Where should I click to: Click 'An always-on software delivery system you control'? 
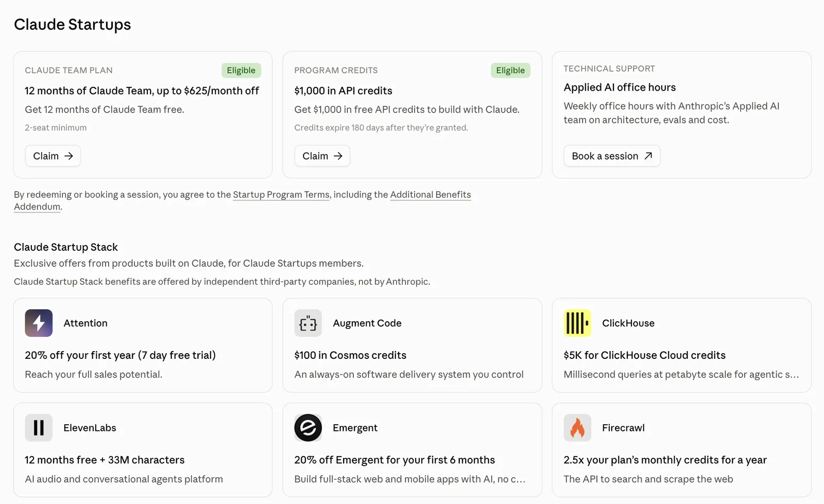(x=409, y=374)
